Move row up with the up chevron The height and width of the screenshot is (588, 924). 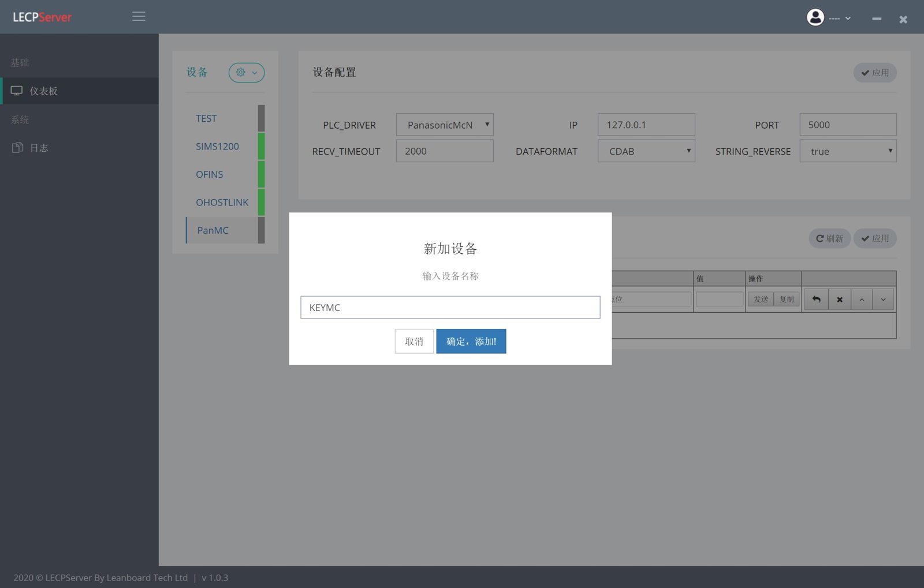(862, 299)
